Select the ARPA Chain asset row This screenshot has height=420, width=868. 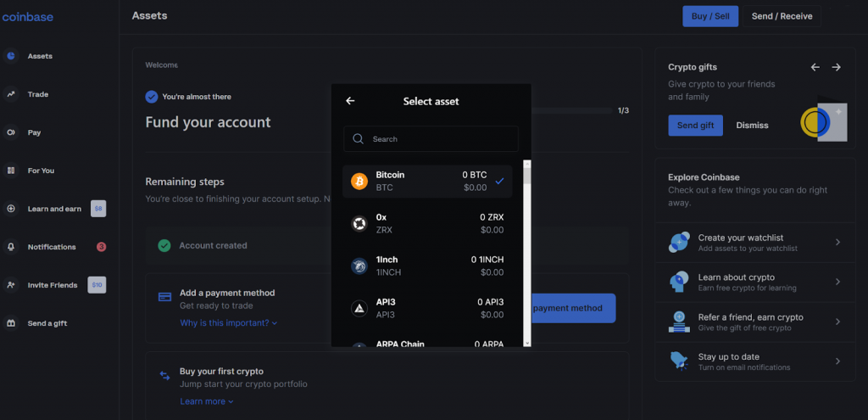click(427, 342)
